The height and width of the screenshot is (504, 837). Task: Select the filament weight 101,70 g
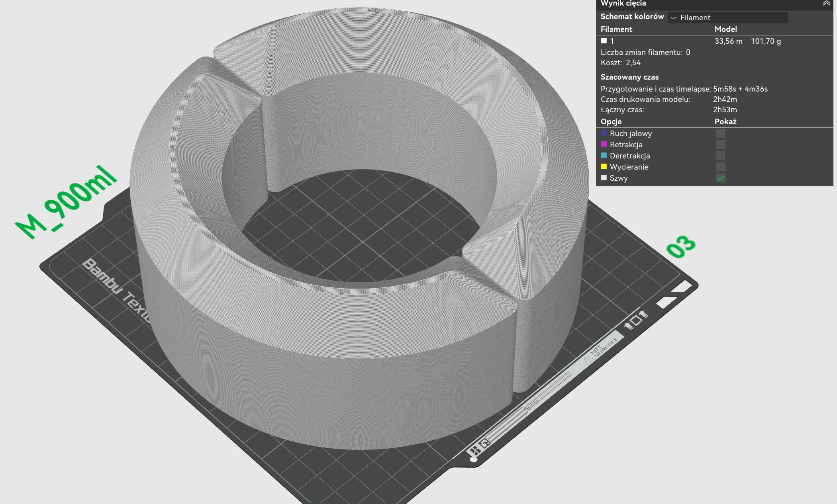(x=766, y=41)
